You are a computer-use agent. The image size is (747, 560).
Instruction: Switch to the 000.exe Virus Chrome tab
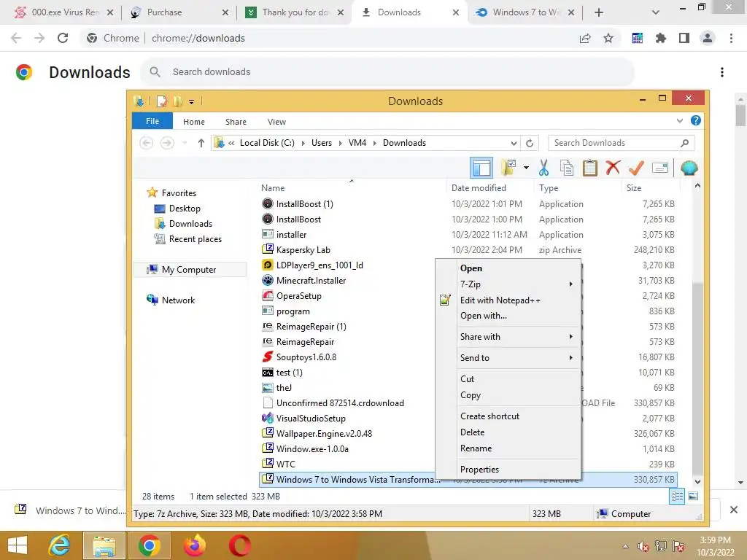pyautogui.click(x=64, y=12)
